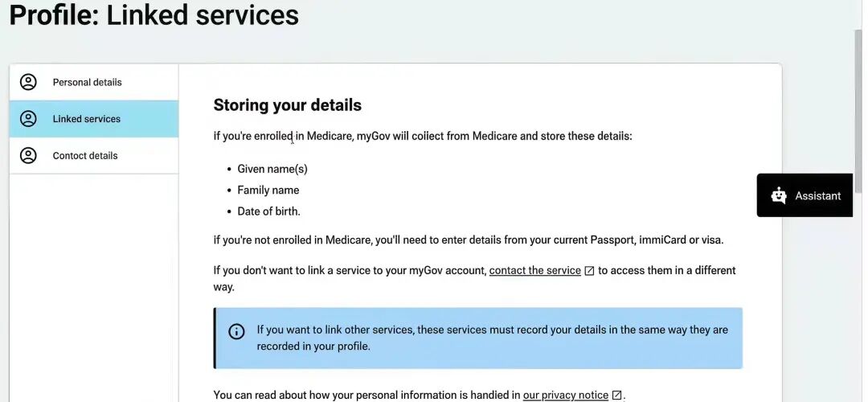Follow the "contact the service" link
Image resolution: width=868 pixels, height=402 pixels.
[x=534, y=271]
